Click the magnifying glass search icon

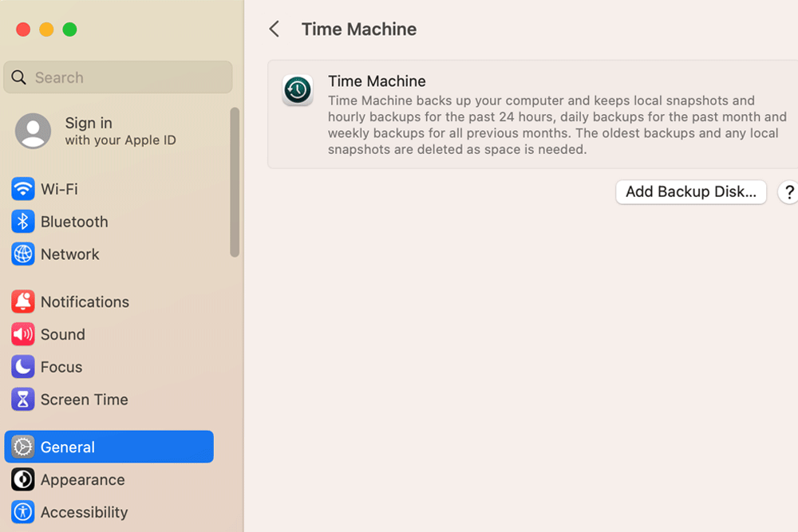[x=19, y=77]
